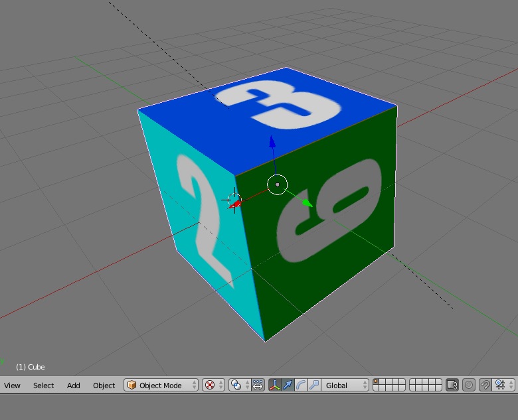The image size is (518, 420).
Task: Toggle manipulate center points button
Action: point(258,385)
